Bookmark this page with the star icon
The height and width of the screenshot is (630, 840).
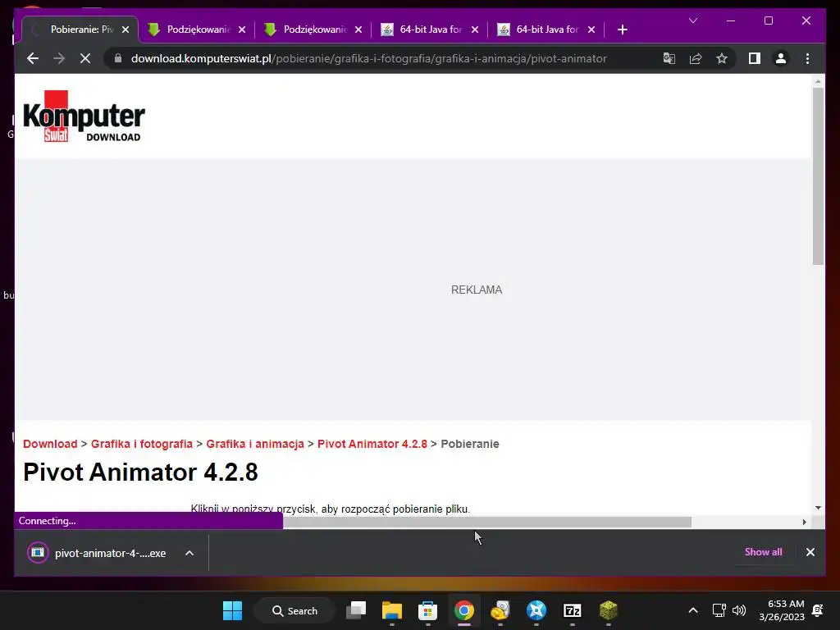(x=722, y=58)
